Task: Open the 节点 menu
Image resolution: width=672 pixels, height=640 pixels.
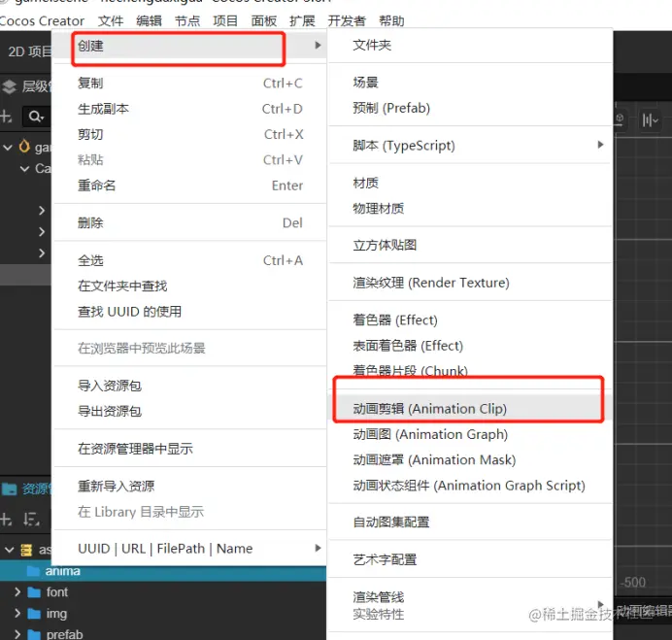Action: (186, 20)
